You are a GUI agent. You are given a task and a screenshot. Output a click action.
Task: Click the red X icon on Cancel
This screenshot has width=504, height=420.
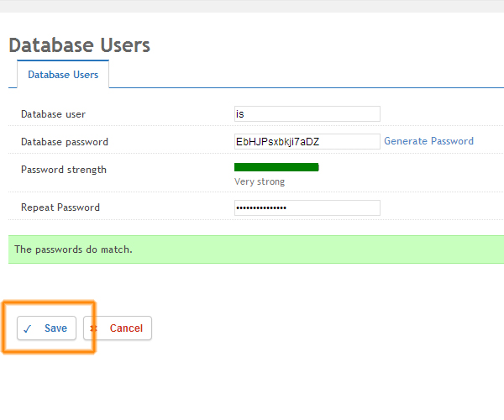[94, 328]
